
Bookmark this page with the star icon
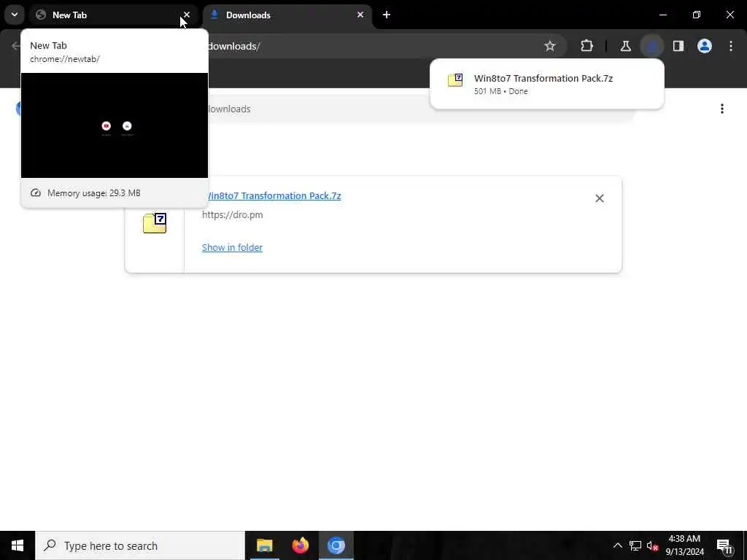(550, 46)
